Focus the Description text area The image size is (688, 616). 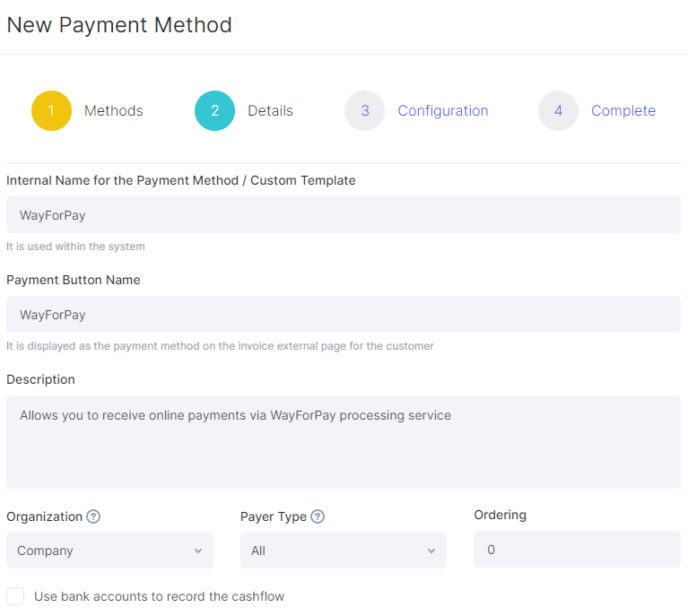344,442
